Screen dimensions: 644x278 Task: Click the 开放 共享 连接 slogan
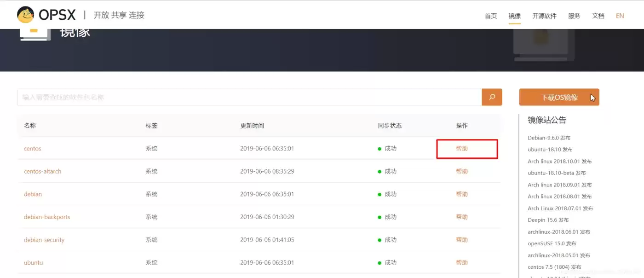pyautogui.click(x=119, y=15)
